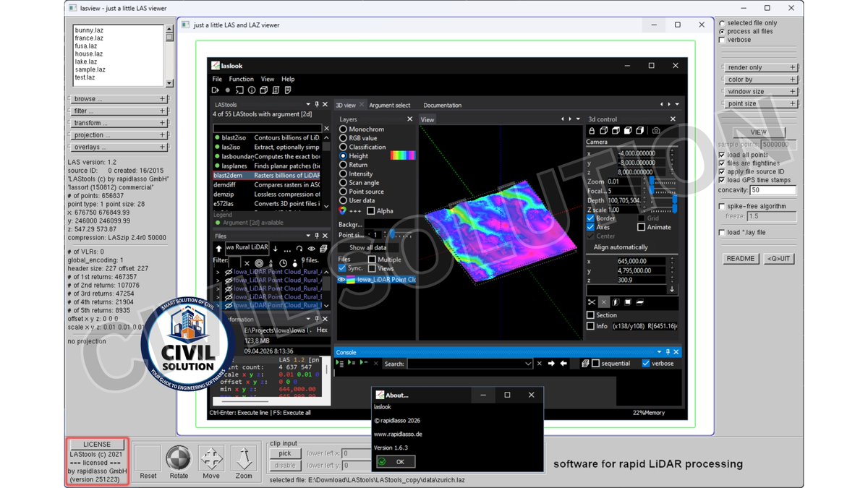Open the File menu in laslook
Image resolution: width=868 pixels, height=488 pixels.
tap(217, 79)
